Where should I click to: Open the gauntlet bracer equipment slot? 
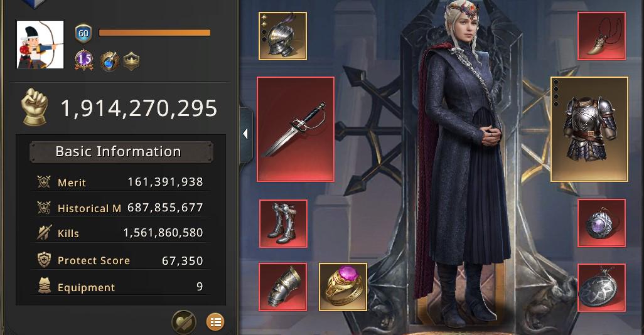283,287
